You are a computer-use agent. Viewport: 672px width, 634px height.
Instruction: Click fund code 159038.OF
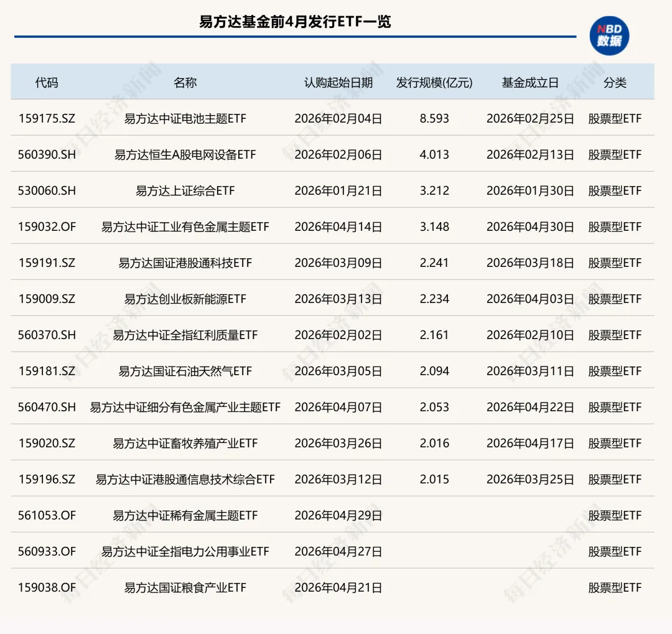[47, 587]
